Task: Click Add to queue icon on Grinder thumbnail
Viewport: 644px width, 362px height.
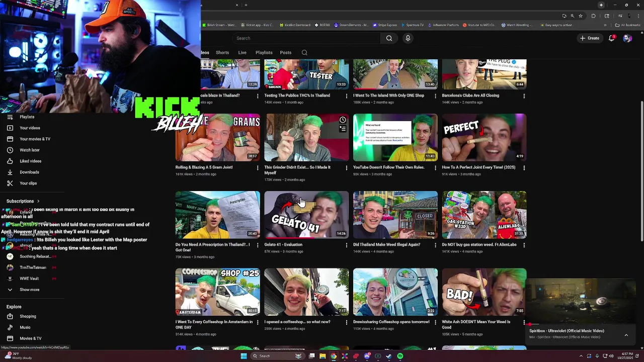Action: coord(343,129)
